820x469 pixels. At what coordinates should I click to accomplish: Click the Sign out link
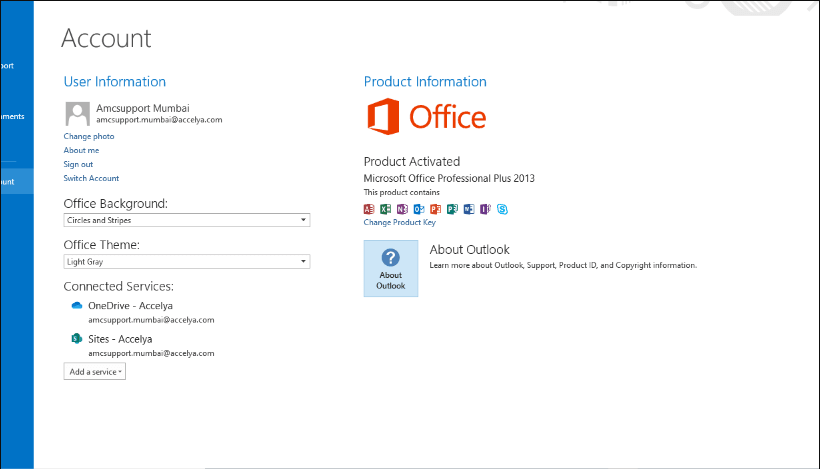click(x=78, y=164)
